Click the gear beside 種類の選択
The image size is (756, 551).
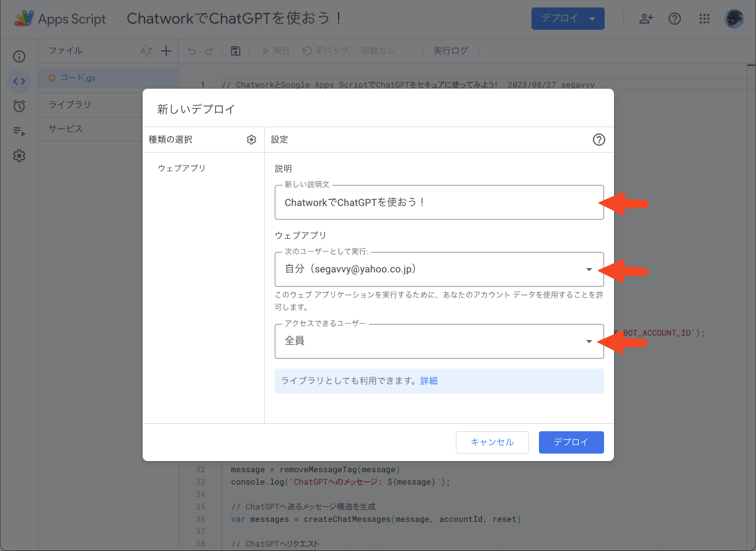click(251, 140)
